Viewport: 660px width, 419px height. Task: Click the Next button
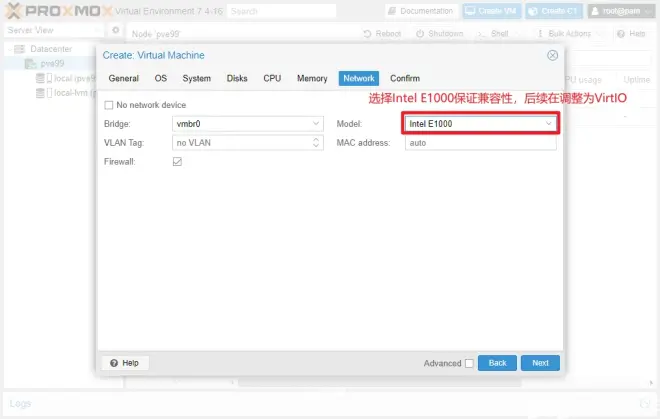pos(540,363)
